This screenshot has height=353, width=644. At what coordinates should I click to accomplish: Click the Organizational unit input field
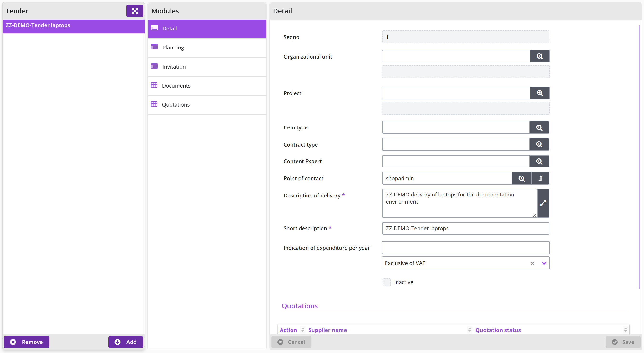[x=456, y=56]
